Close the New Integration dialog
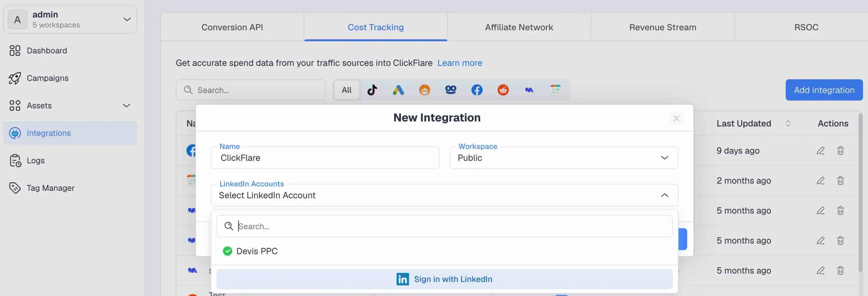868x296 pixels. (x=676, y=118)
